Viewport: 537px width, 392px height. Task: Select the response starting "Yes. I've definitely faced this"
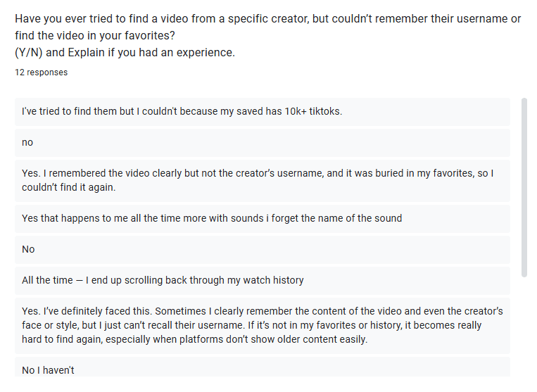262,325
